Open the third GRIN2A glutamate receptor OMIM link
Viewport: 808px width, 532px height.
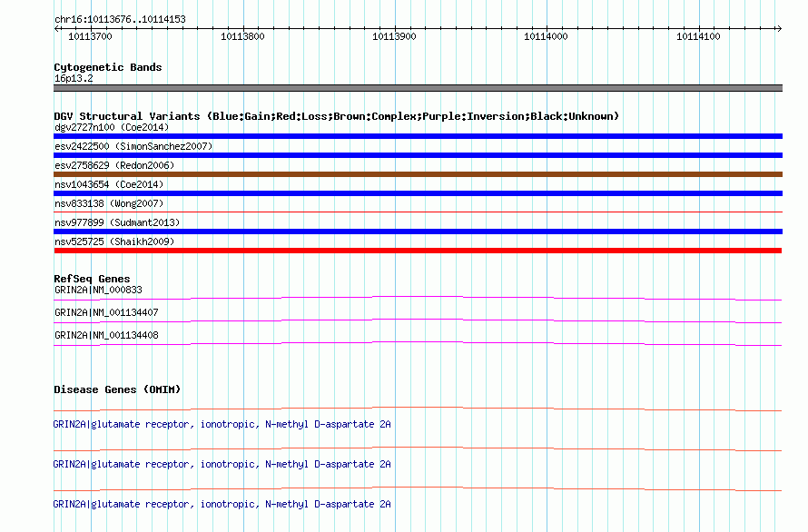(x=222, y=504)
